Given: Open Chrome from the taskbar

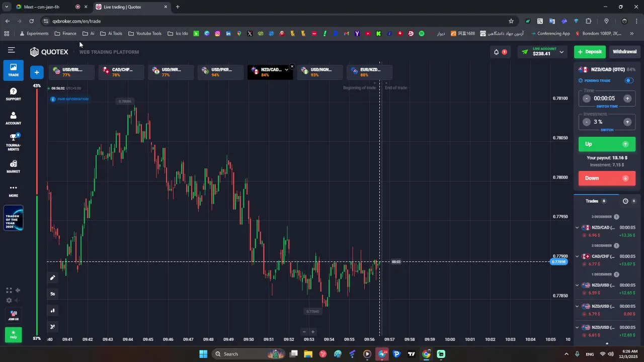Looking at the screenshot, I should [426, 354].
